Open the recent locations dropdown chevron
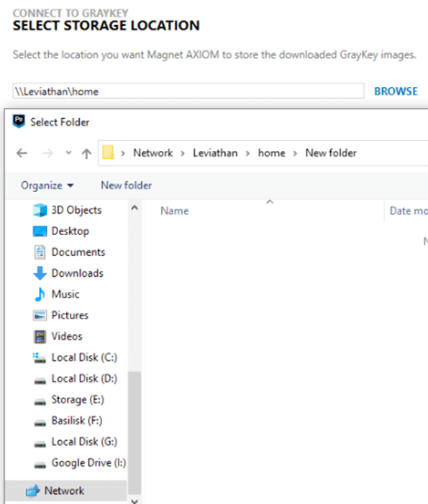This screenshot has height=504, width=428. 68,152
